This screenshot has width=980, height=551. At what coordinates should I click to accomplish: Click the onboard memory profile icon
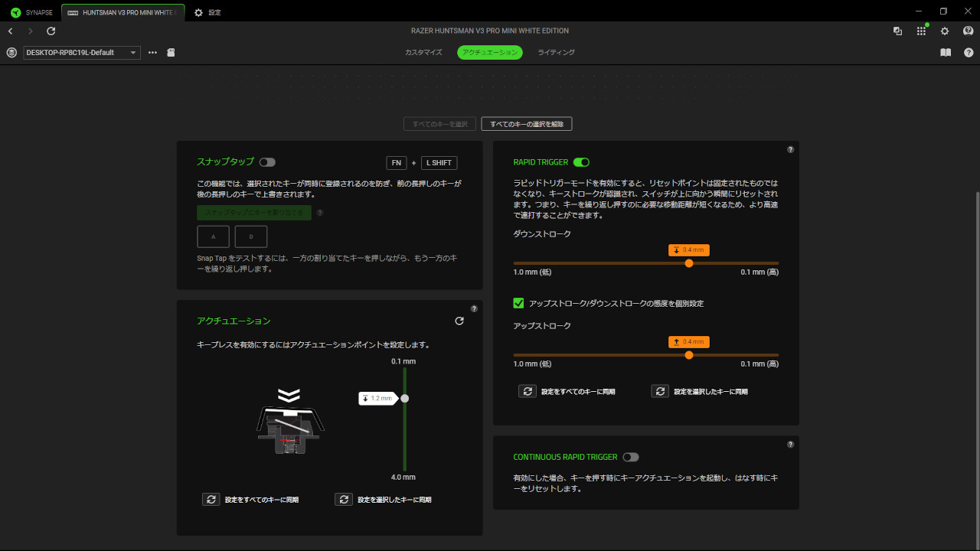[x=171, y=53]
